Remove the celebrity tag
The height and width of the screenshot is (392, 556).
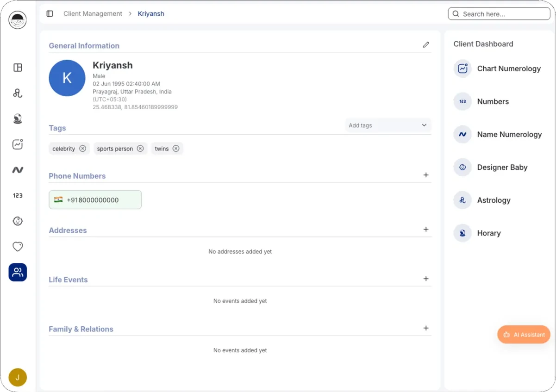click(82, 149)
